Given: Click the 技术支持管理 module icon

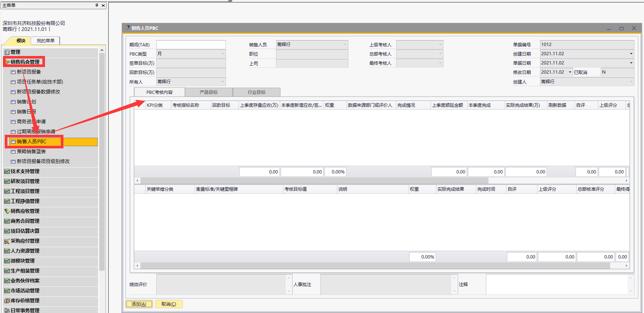Looking at the screenshot, I should (x=7, y=172).
